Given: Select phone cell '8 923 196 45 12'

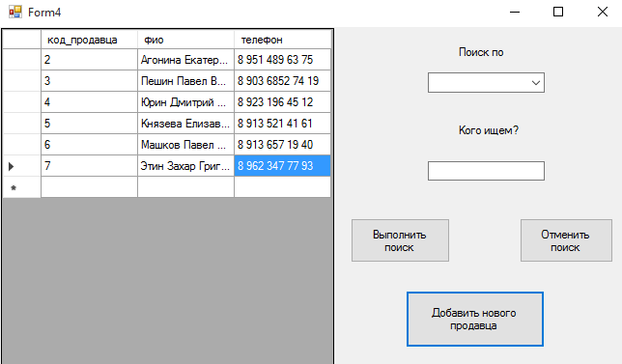Looking at the screenshot, I should point(282,102).
